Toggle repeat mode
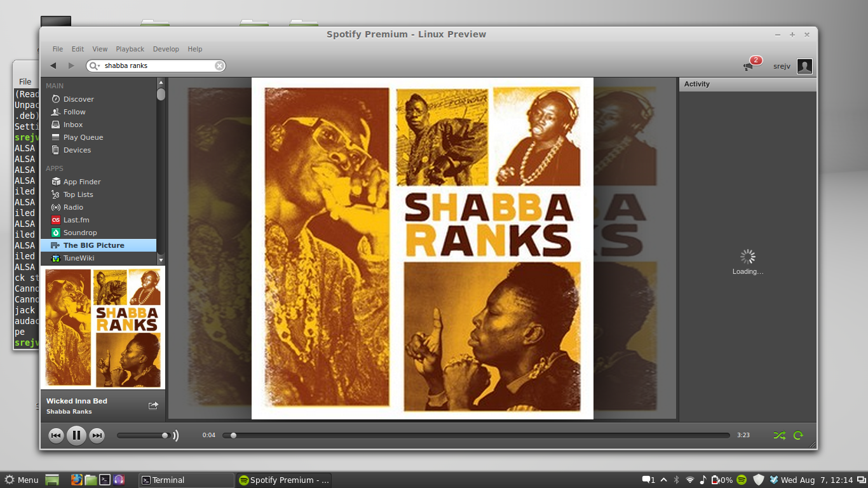 click(x=799, y=435)
